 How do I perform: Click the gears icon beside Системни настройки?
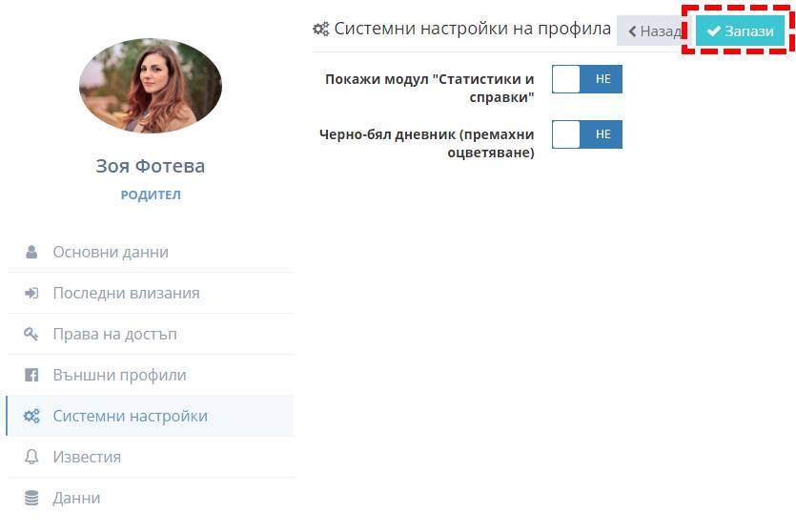click(x=31, y=417)
